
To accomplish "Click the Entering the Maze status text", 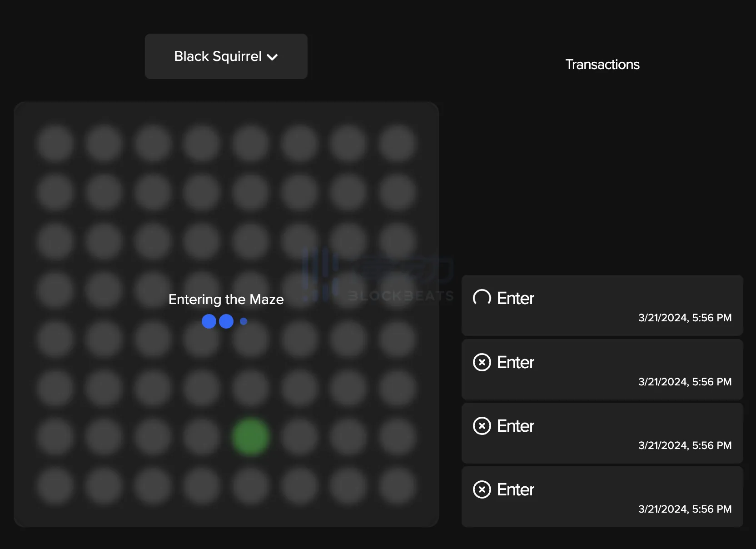I will click(226, 299).
